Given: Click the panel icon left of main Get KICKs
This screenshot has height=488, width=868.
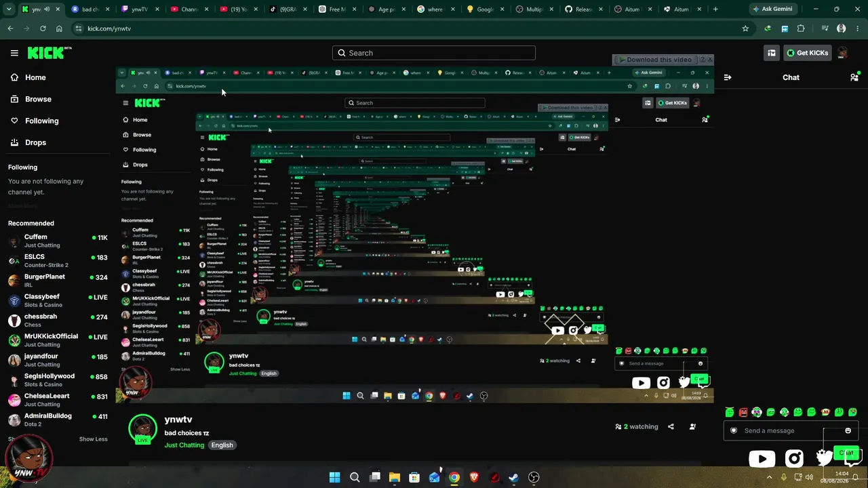Looking at the screenshot, I should tap(772, 53).
